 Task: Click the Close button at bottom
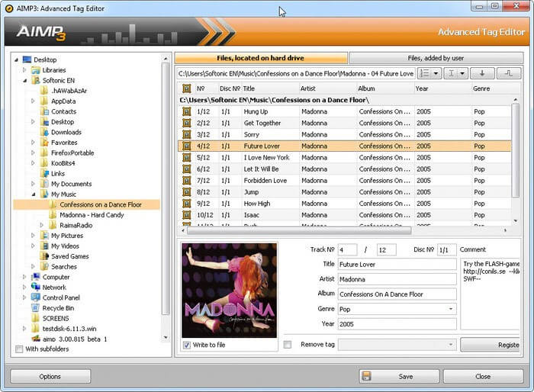(x=483, y=376)
